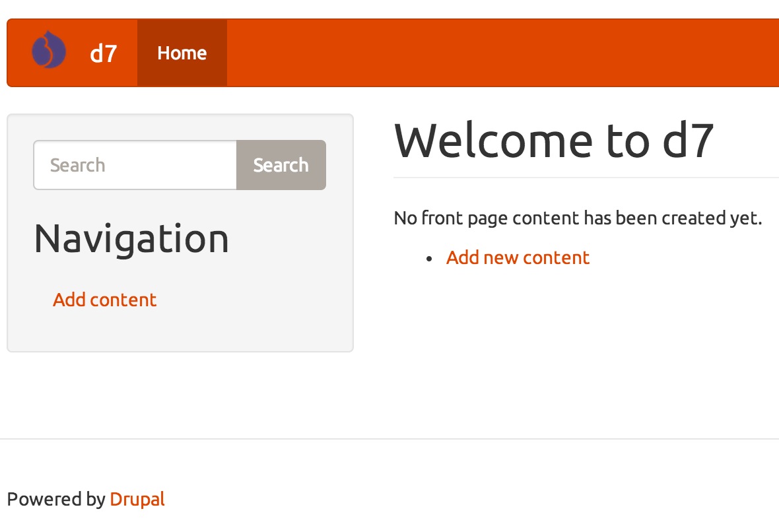
Task: Click the Home menu label text
Action: 182,53
